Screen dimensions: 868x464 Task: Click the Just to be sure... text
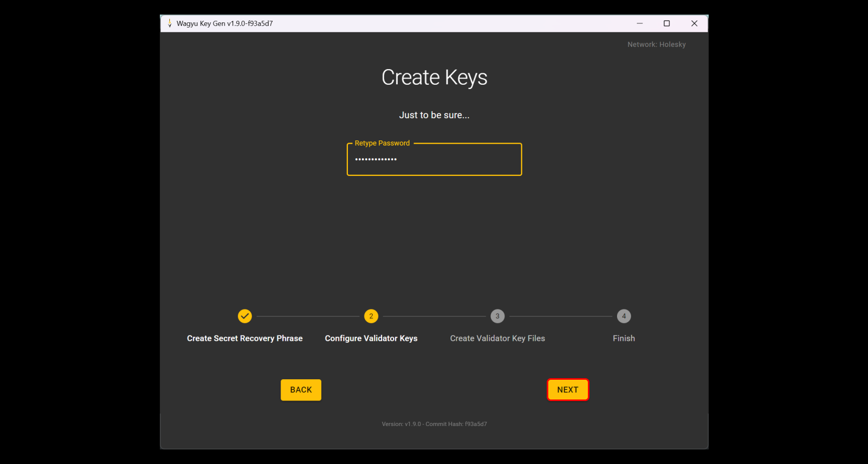click(x=434, y=115)
